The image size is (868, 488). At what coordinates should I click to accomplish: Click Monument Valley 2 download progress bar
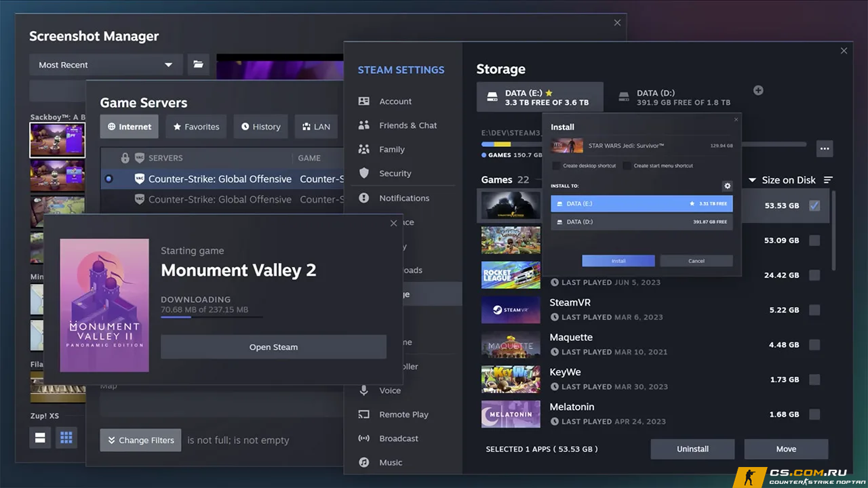212,317
